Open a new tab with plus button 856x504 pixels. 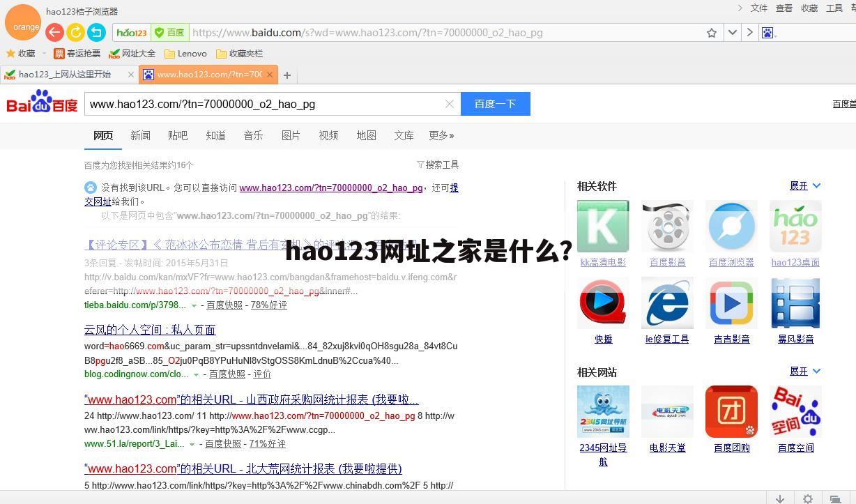(286, 75)
